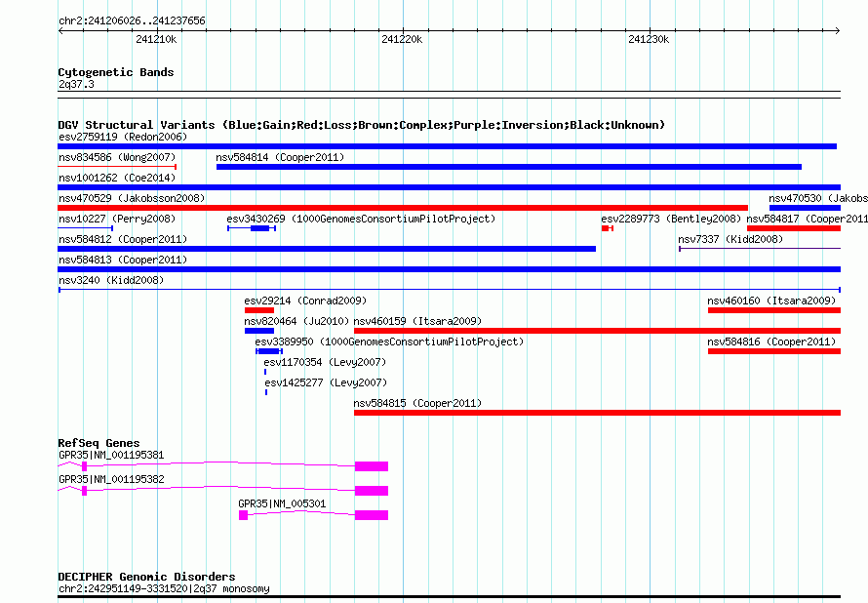Click the 2q37.3 cytogenetic band label
The height and width of the screenshot is (603, 868).
point(76,84)
